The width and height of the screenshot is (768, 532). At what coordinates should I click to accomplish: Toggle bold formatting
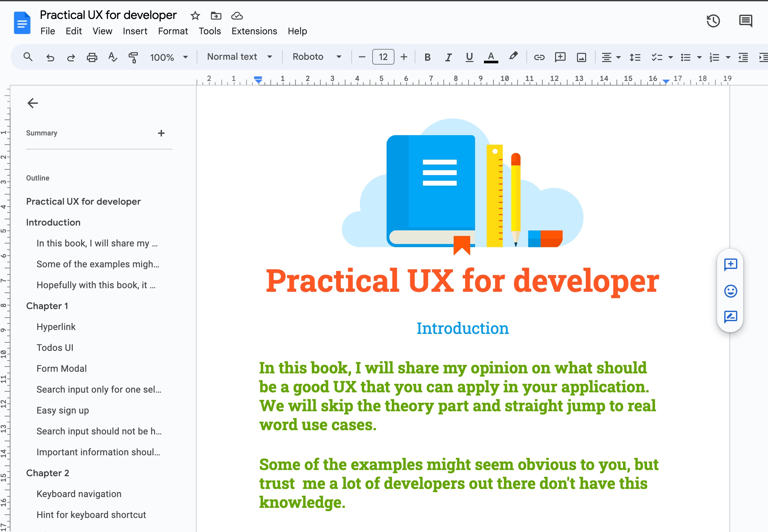tap(427, 57)
